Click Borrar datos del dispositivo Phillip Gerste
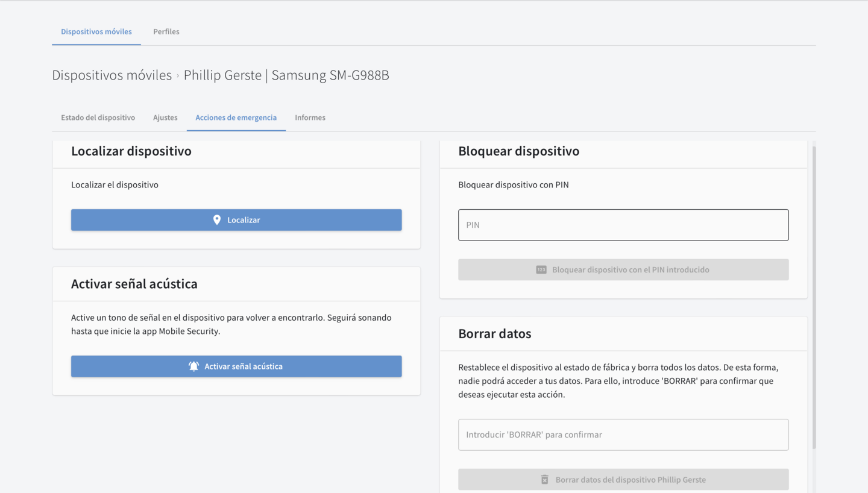This screenshot has width=868, height=493. click(623, 480)
